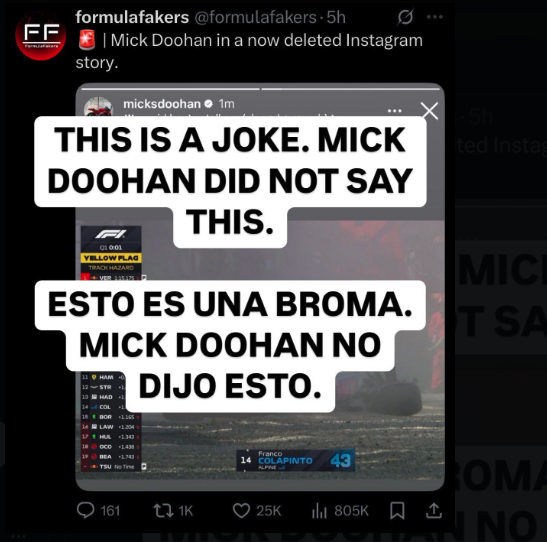Share the post using the upload arrow icon
The height and width of the screenshot is (542, 547).
click(434, 510)
